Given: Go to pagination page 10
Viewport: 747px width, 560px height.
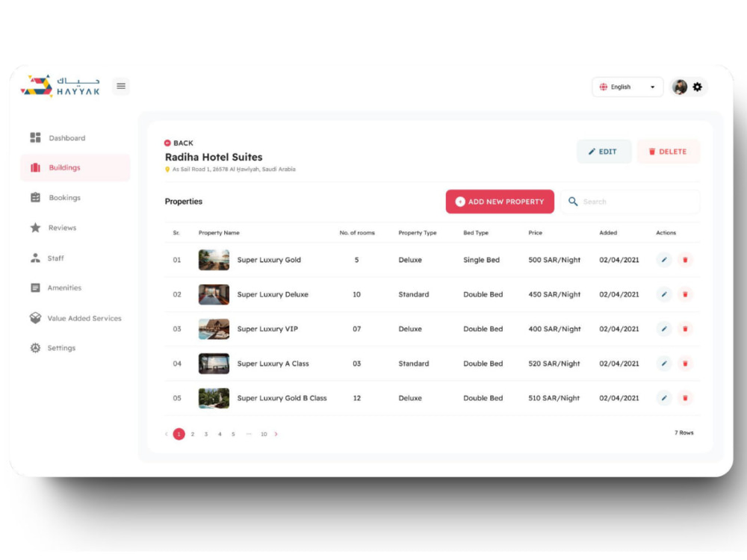Looking at the screenshot, I should 264,434.
